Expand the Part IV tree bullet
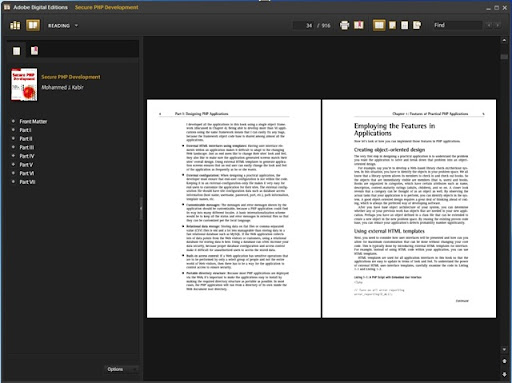This screenshot has height=383, width=512. (x=13, y=156)
